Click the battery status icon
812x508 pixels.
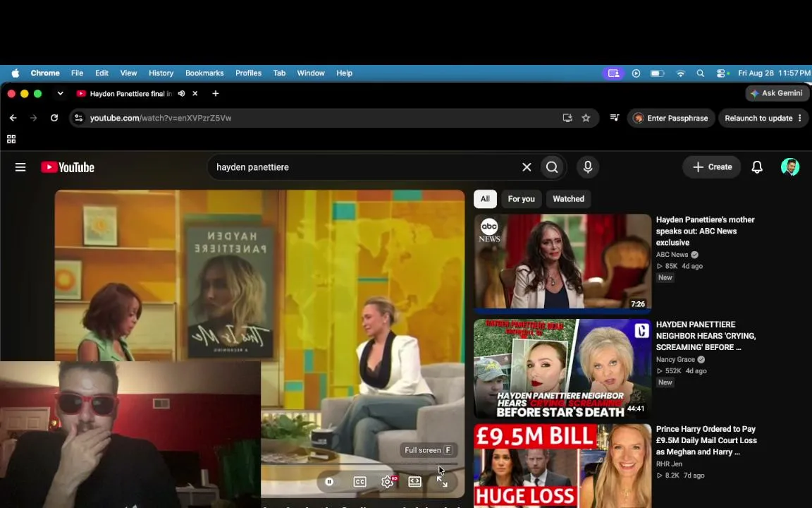tap(657, 73)
